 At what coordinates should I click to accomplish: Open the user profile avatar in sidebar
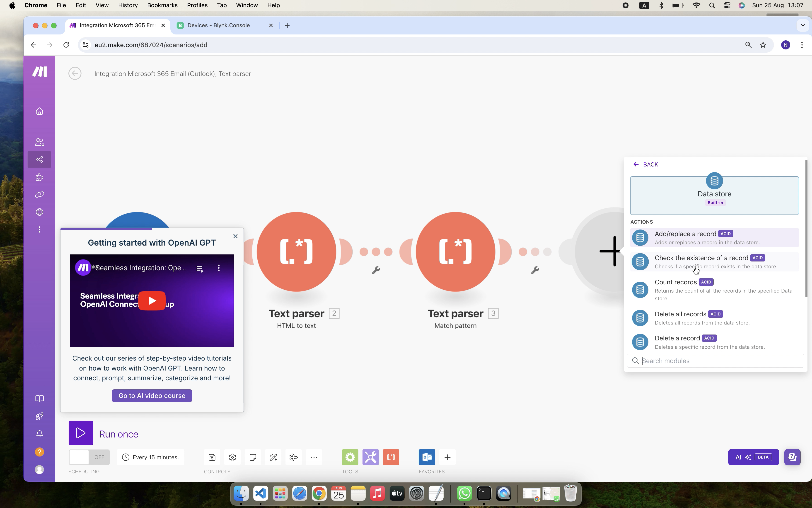(x=40, y=469)
